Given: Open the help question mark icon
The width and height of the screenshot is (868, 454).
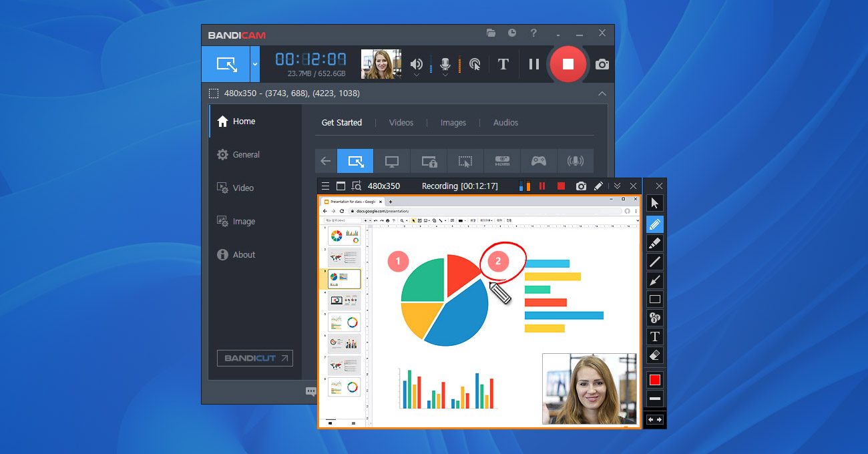Looking at the screenshot, I should click(533, 33).
